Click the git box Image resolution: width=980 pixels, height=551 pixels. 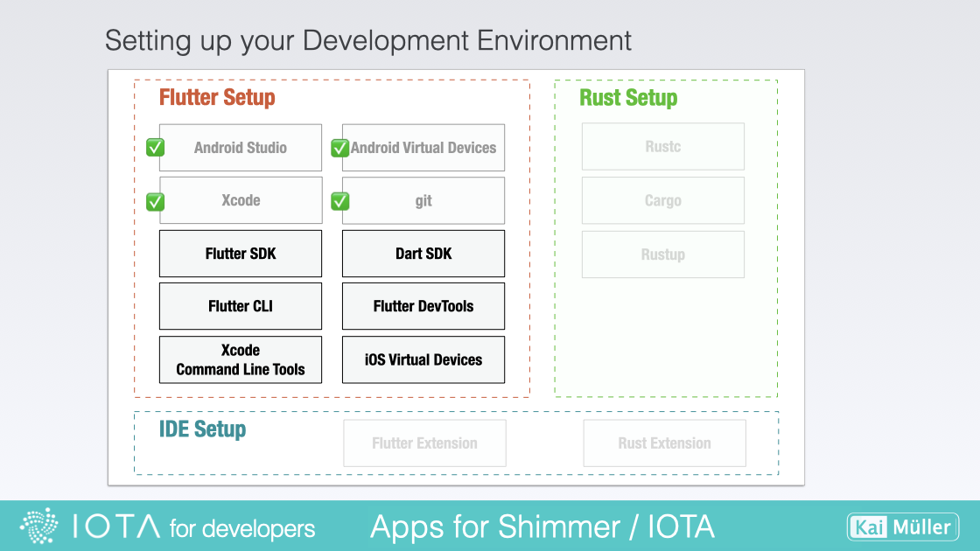423,200
